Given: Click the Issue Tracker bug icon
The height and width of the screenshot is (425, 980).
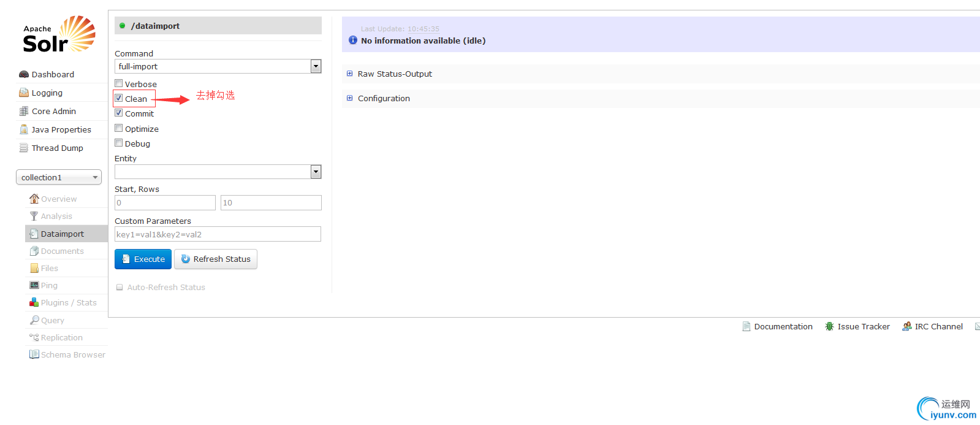Looking at the screenshot, I should (829, 326).
